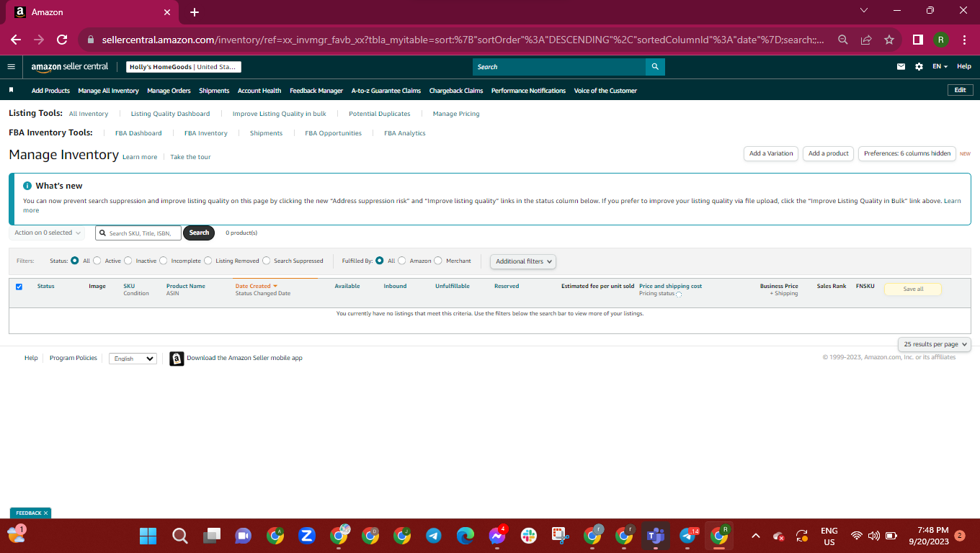Open Windows Start menu

pos(148,536)
